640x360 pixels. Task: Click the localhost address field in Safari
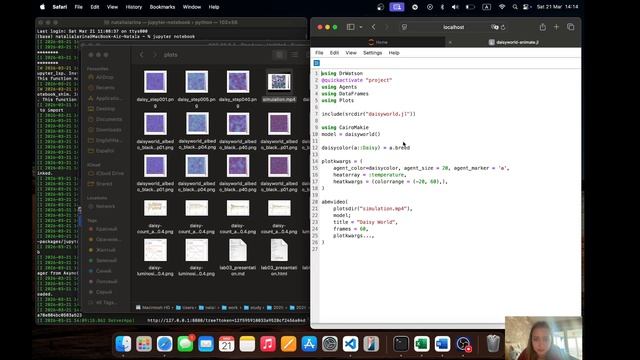point(453,27)
